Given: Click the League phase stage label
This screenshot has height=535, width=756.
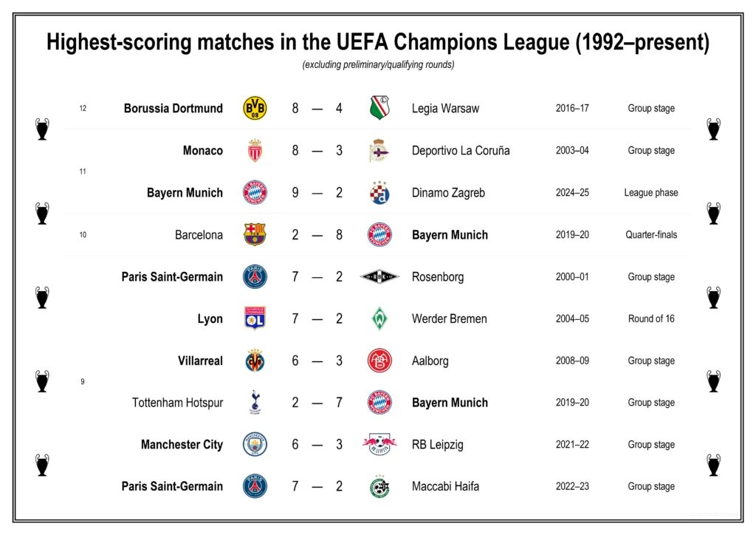Looking at the screenshot, I should pos(650,193).
